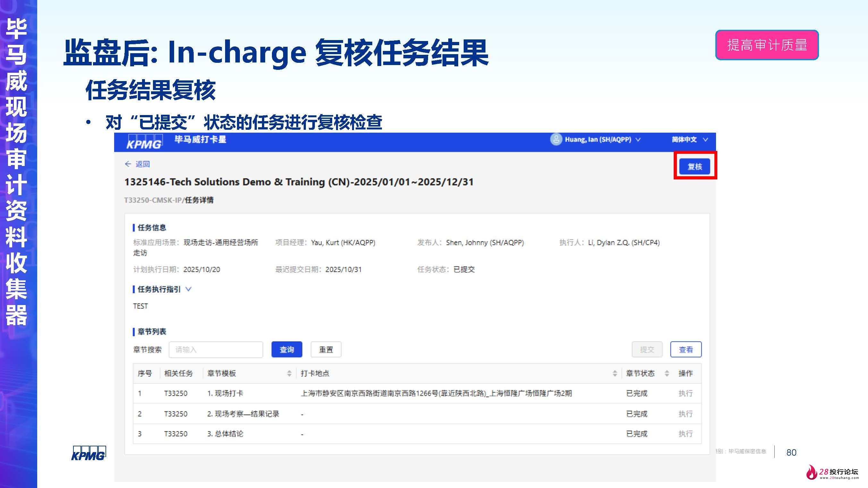Image resolution: width=868 pixels, height=488 pixels.
Task: Click the KPMG logo in the app header
Action: [x=146, y=141]
